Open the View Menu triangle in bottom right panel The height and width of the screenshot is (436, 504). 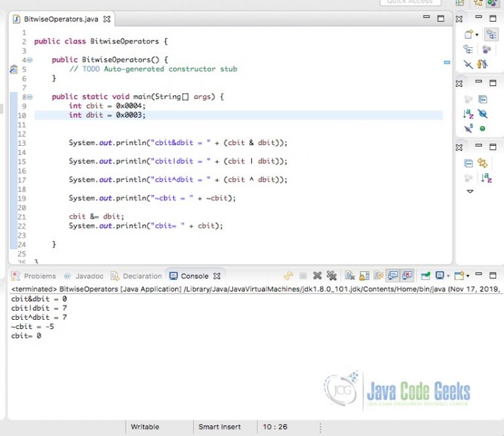coord(470,191)
